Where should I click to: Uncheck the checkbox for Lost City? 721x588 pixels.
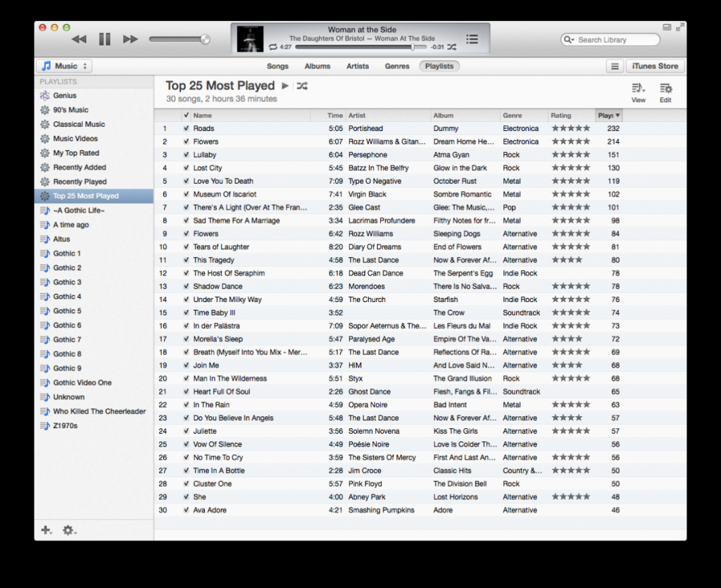[186, 168]
